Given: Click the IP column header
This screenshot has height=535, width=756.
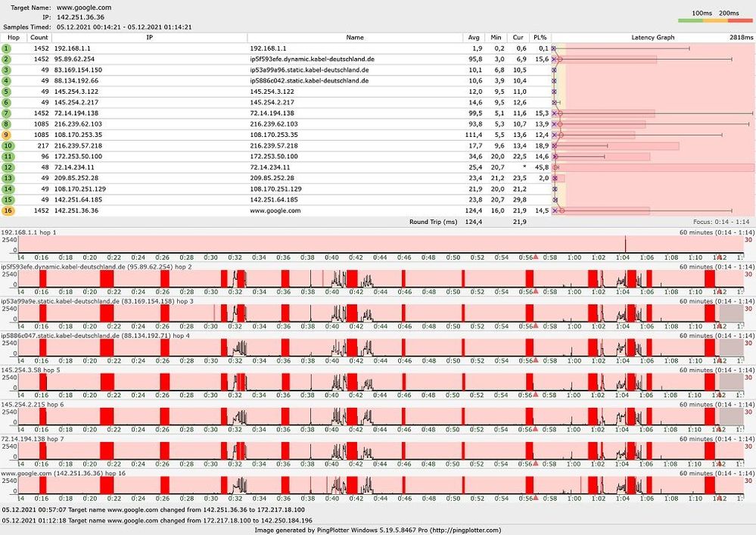Looking at the screenshot, I should (x=150, y=38).
